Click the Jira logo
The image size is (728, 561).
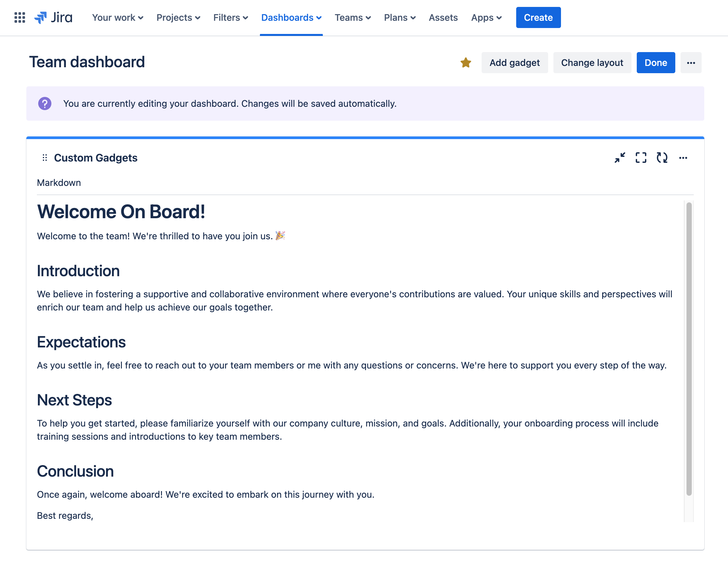coord(53,17)
